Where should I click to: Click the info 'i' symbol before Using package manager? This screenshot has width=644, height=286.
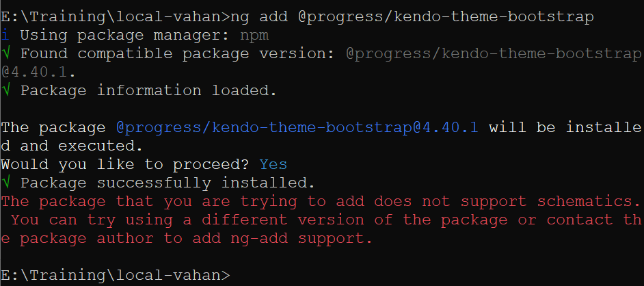point(5,34)
